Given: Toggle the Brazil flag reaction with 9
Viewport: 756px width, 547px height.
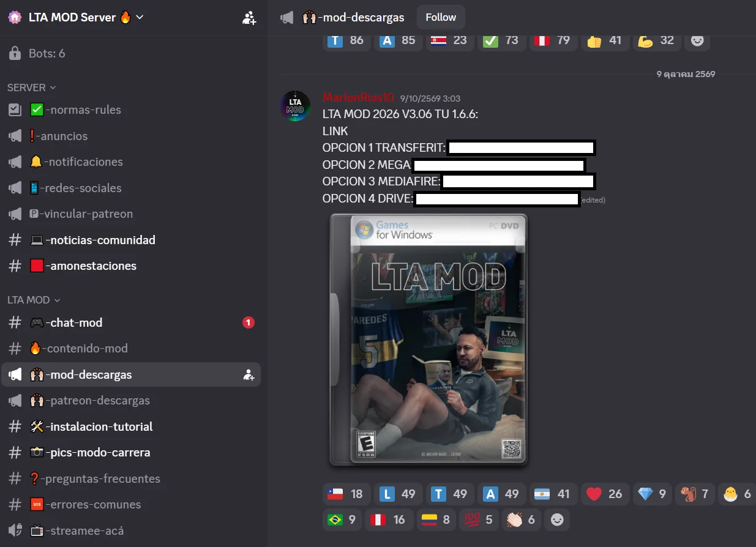Looking at the screenshot, I should click(x=342, y=519).
